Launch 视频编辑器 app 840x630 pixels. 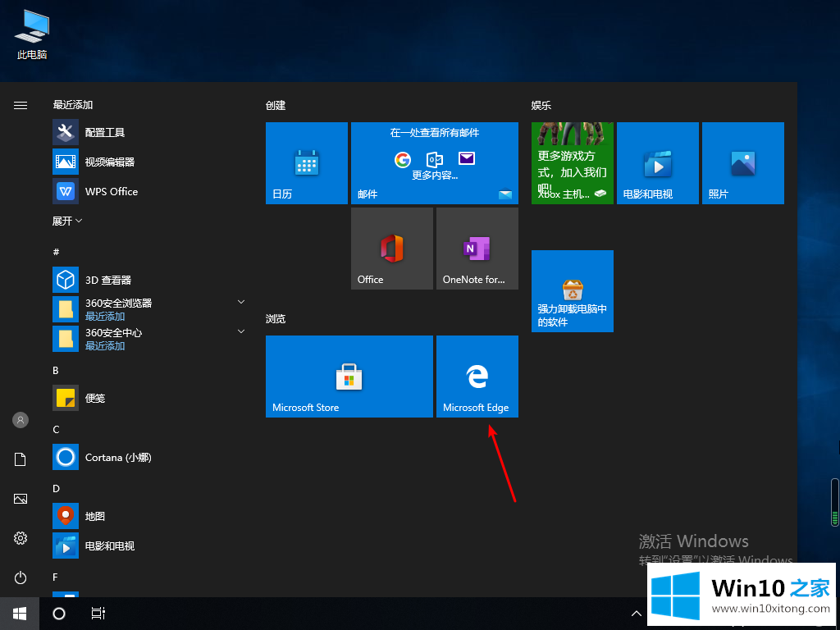pyautogui.click(x=150, y=162)
